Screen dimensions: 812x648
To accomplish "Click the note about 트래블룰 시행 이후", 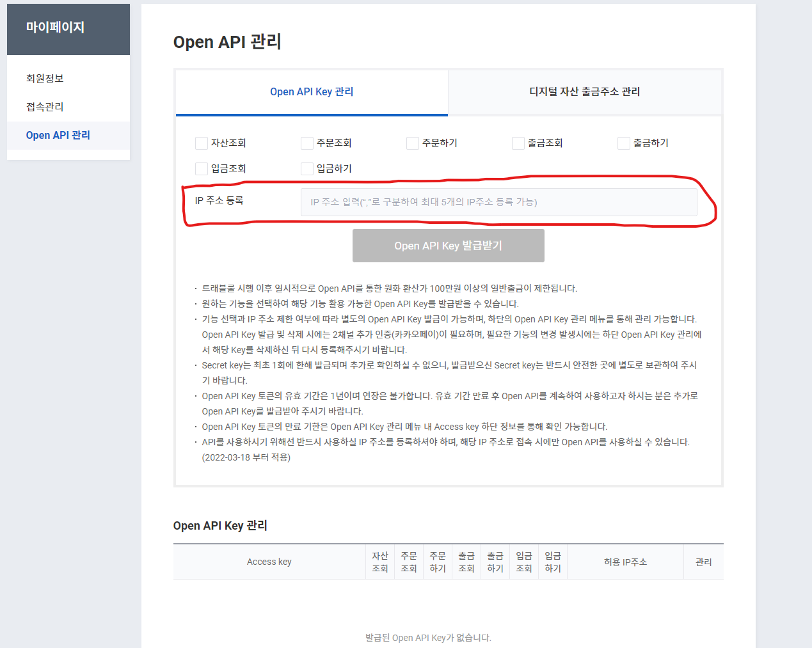I will click(x=390, y=288).
